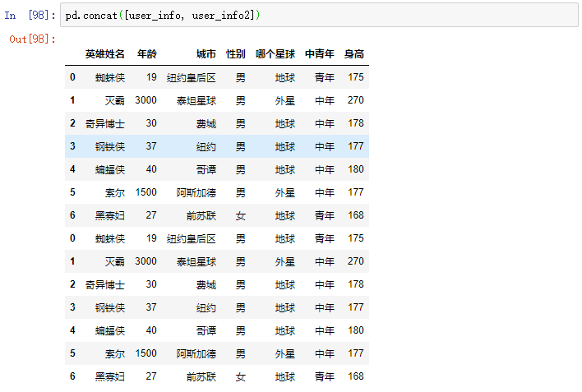Select 地球 in the highlighted 钢铁侠 row
Screen dimensions: 582x392
[x=285, y=146]
